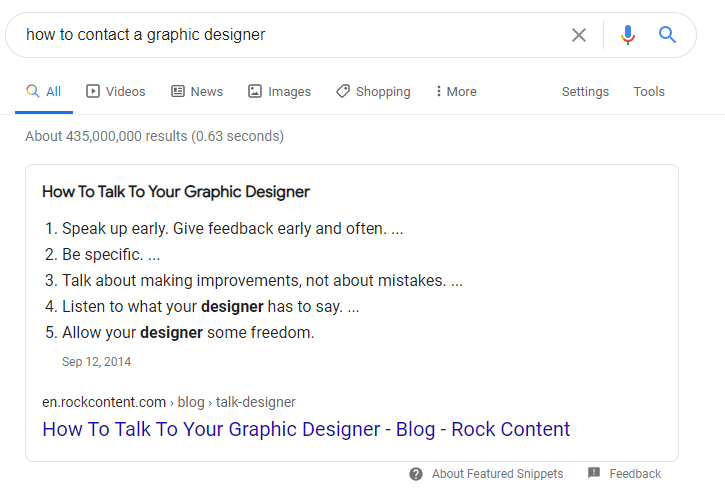
Task: Open the Settings dropdown
Action: tap(585, 91)
